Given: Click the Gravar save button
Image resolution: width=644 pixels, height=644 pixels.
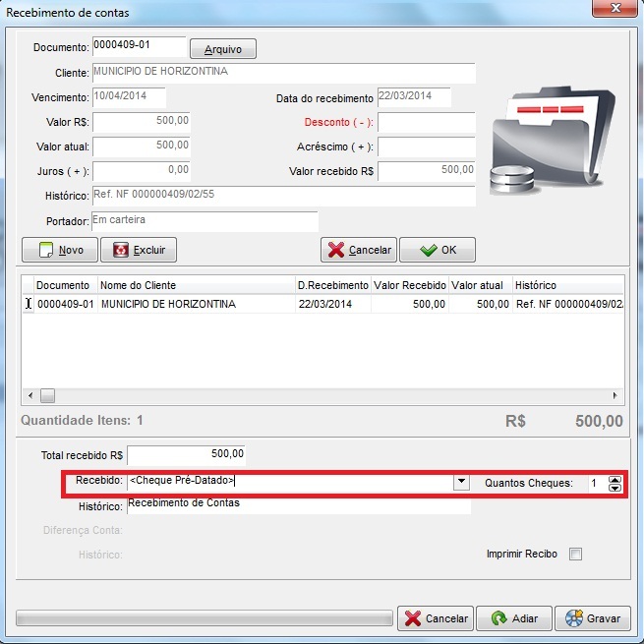Looking at the screenshot, I should (592, 618).
